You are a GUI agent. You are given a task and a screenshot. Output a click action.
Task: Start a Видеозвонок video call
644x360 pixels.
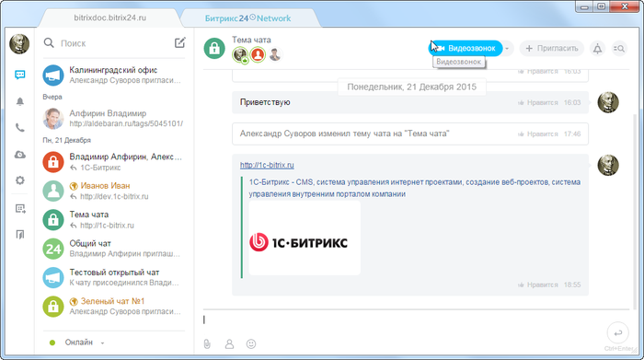466,48
